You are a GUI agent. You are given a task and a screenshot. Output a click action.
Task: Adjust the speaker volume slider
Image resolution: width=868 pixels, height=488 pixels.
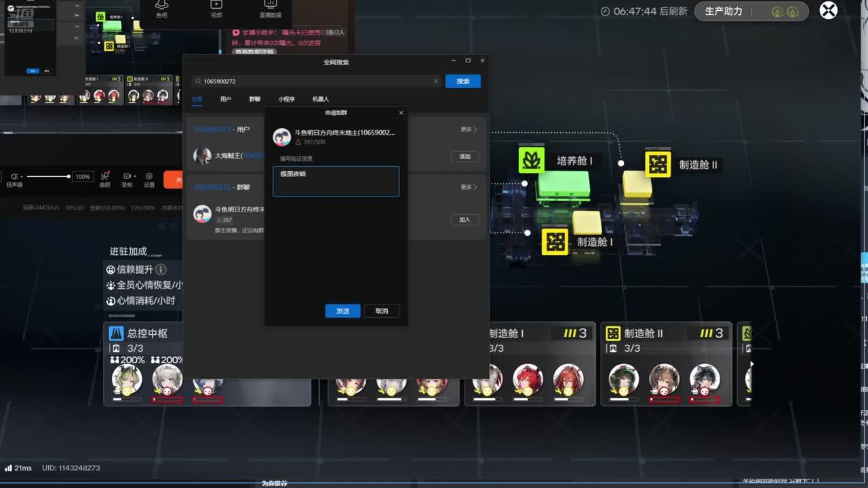point(47,176)
